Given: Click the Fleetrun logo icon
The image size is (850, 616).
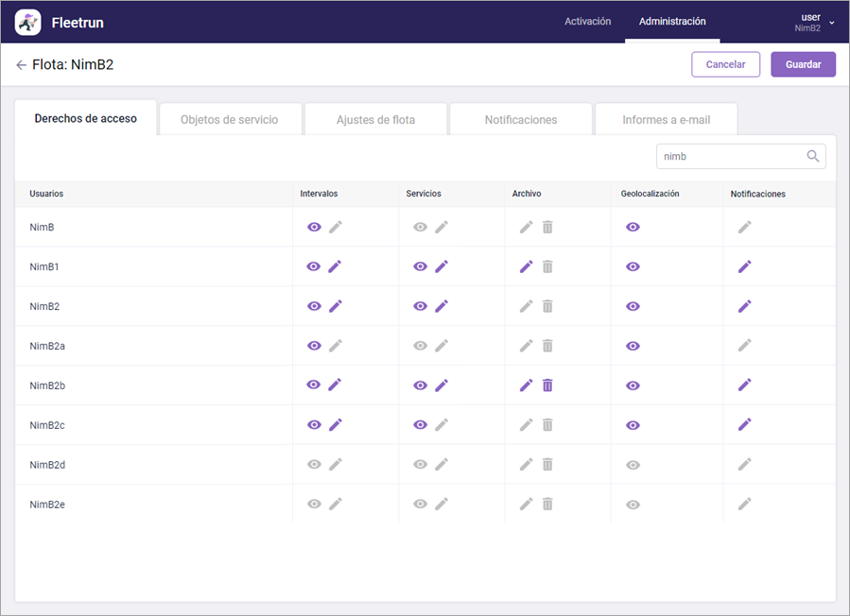Looking at the screenshot, I should click(x=28, y=22).
